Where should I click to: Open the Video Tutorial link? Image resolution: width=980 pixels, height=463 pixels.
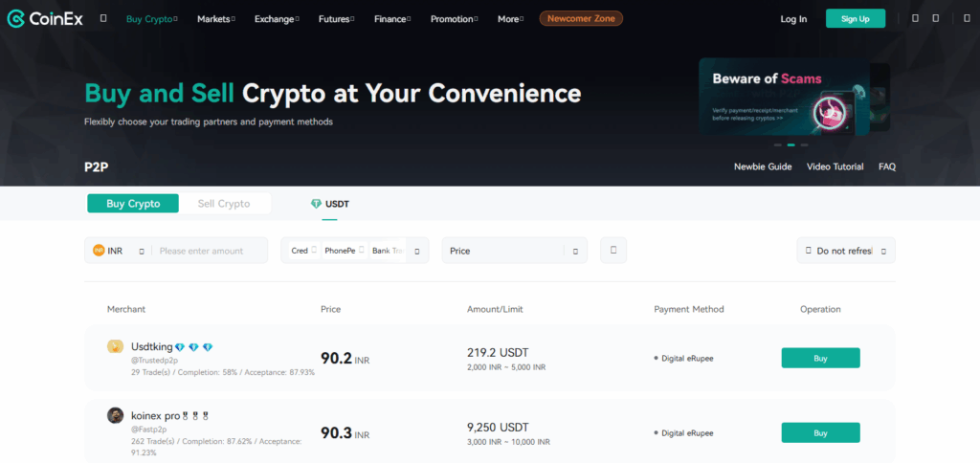835,166
